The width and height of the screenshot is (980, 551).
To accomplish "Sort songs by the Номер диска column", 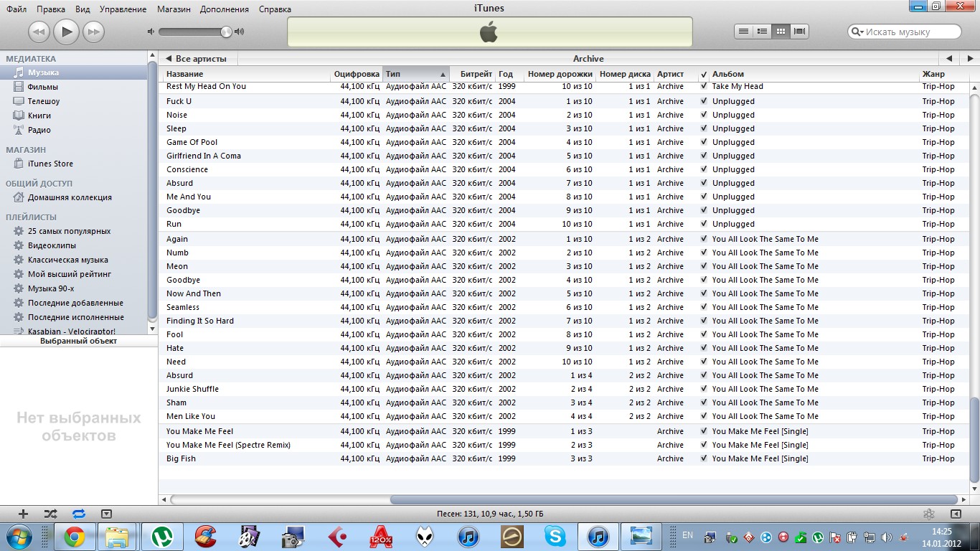I will (x=625, y=74).
